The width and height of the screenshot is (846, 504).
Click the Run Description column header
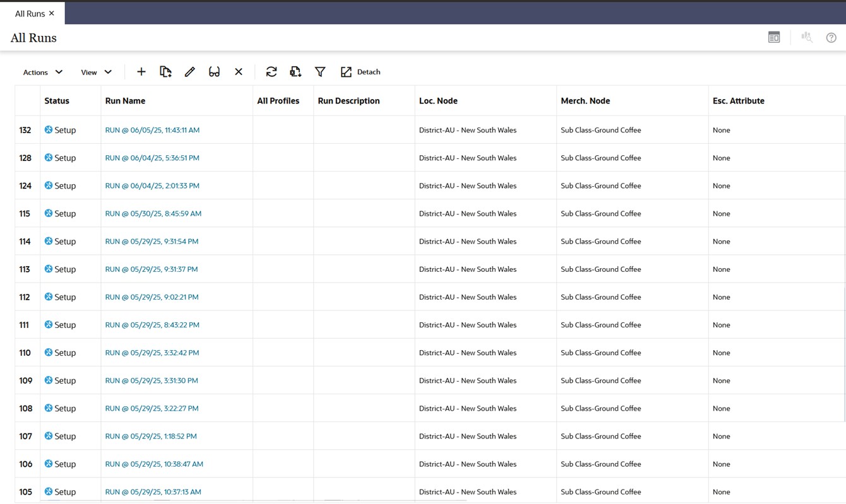tap(349, 100)
